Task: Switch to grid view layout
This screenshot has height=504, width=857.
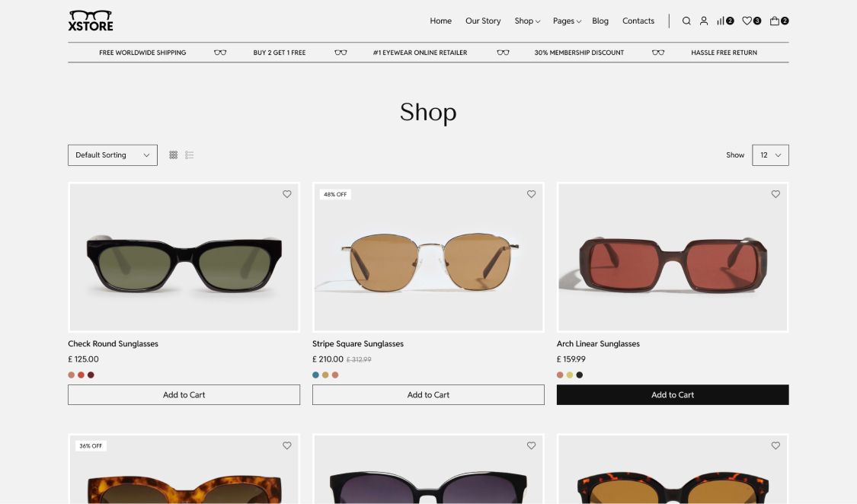Action: tap(174, 155)
